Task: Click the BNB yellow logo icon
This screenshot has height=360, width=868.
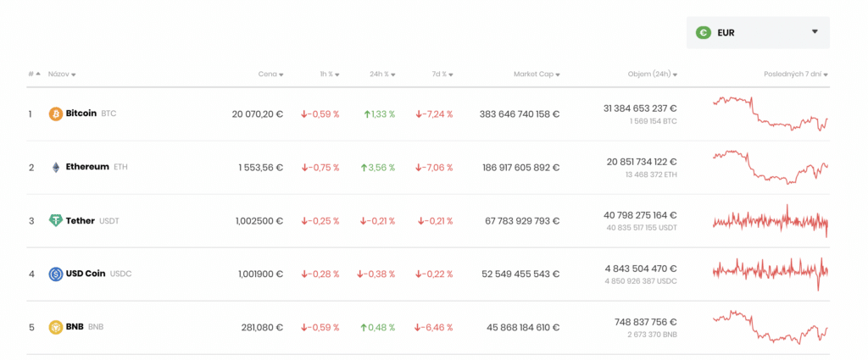Action: point(56,327)
